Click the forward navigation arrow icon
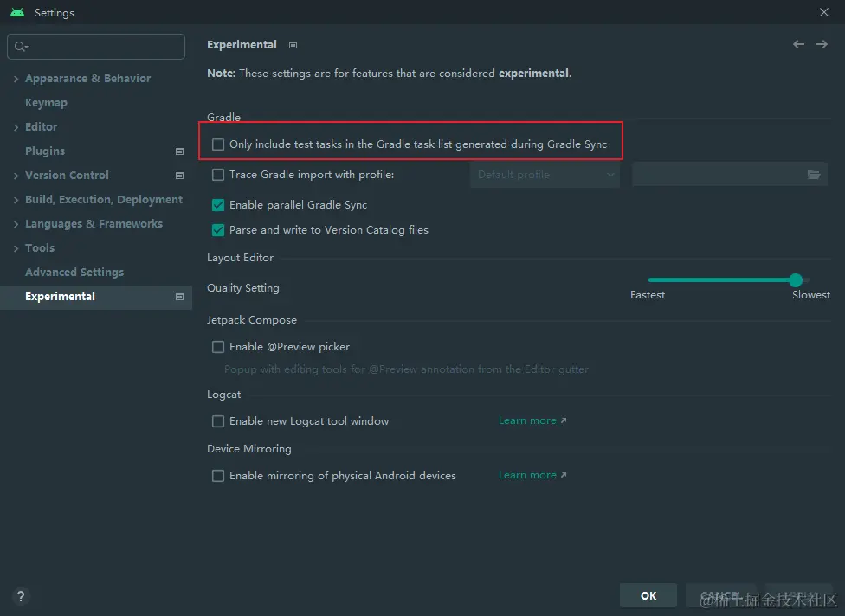Image resolution: width=845 pixels, height=616 pixels. [822, 44]
